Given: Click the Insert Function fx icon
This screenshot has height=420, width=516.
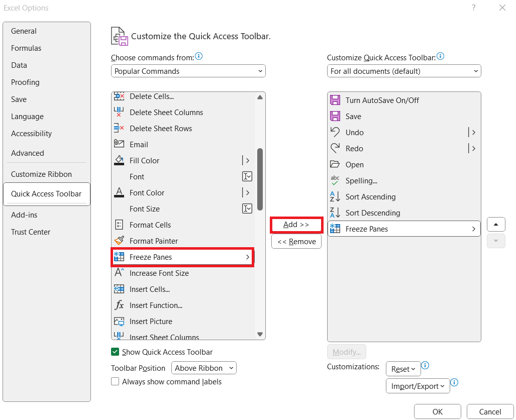Looking at the screenshot, I should tap(119, 305).
